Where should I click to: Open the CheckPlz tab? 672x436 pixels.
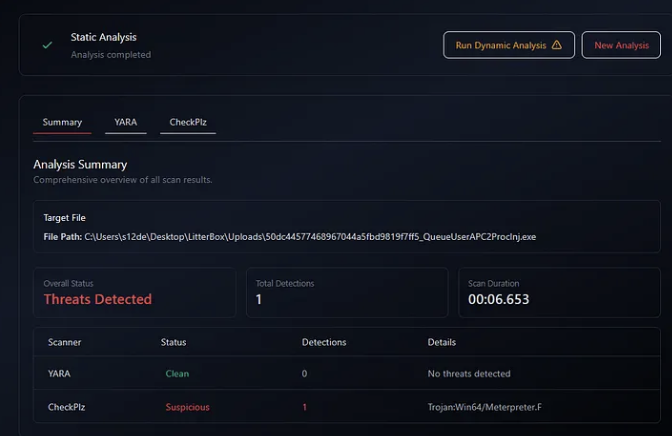pos(189,122)
